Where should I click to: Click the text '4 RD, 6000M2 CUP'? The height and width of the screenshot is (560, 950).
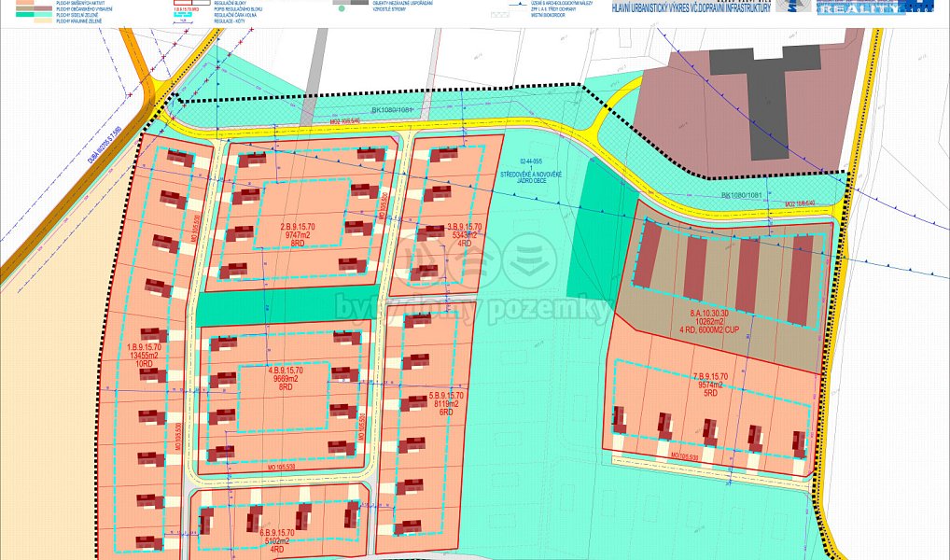709,330
